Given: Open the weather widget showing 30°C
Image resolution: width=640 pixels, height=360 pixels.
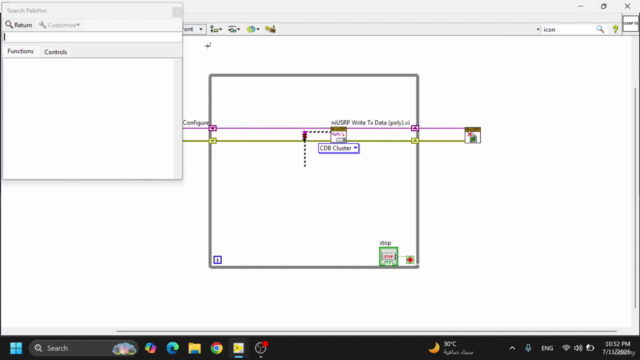Looking at the screenshot, I should (x=451, y=348).
